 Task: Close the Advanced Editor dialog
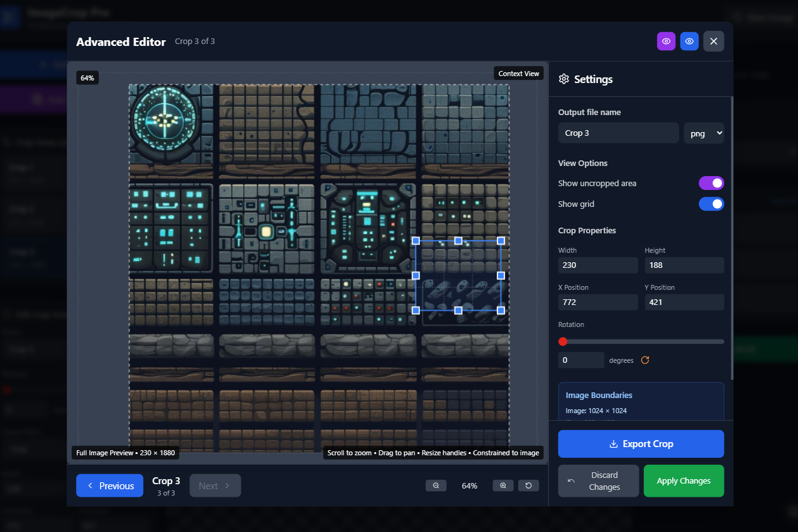(714, 42)
